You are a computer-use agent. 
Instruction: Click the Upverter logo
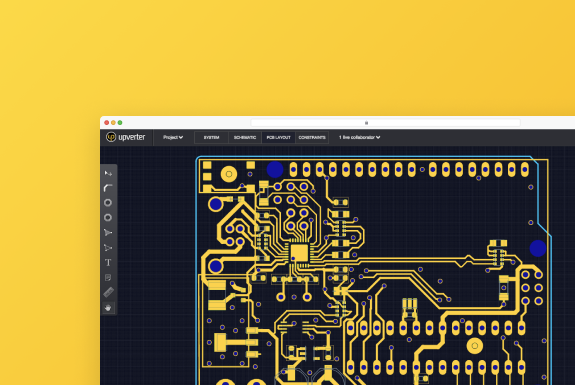[126, 137]
